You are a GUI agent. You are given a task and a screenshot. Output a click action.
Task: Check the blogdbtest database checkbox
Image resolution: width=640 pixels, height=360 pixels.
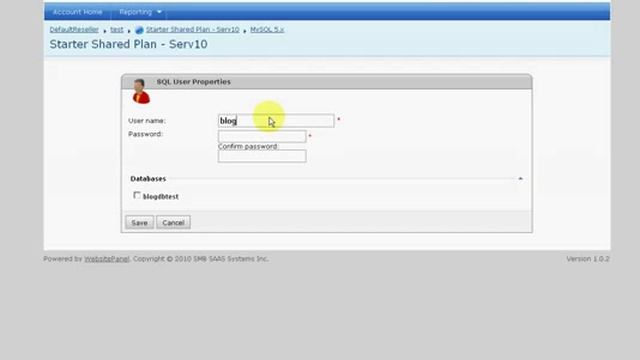pyautogui.click(x=137, y=196)
